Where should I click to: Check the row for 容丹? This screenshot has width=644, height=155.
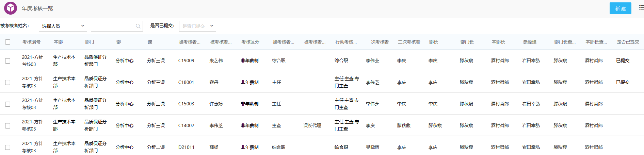point(7,82)
